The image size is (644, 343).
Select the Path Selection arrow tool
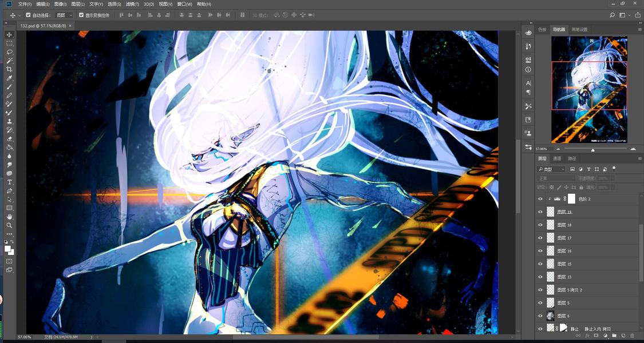[10, 200]
